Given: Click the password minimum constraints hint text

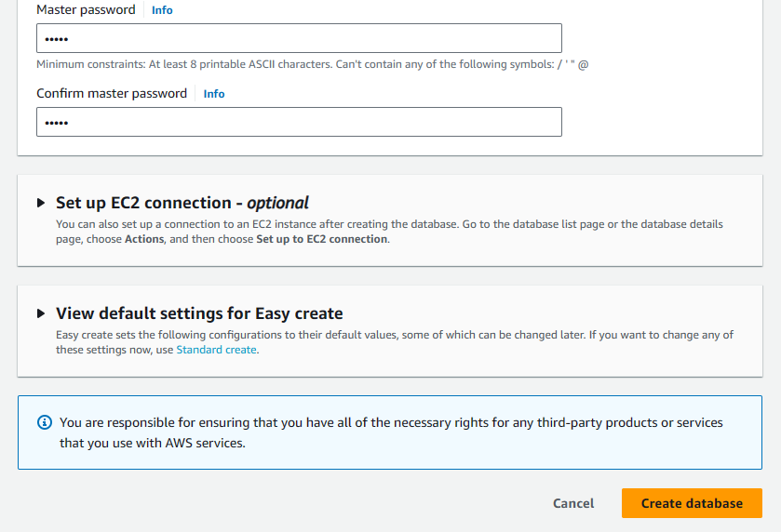Looking at the screenshot, I should [312, 64].
